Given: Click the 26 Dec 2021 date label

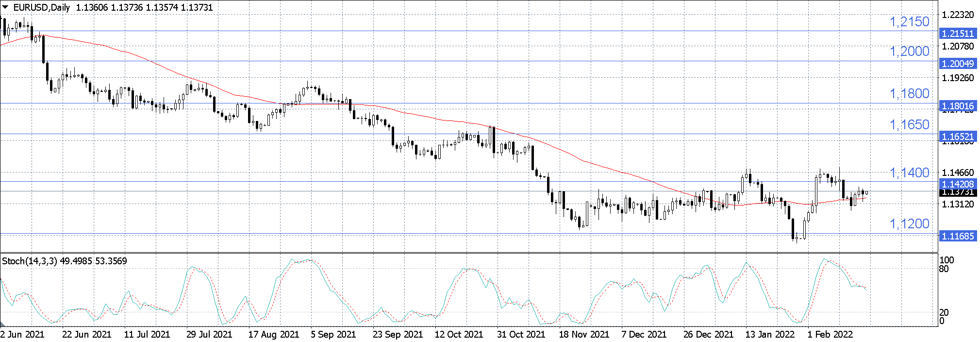Looking at the screenshot, I should 708,334.
